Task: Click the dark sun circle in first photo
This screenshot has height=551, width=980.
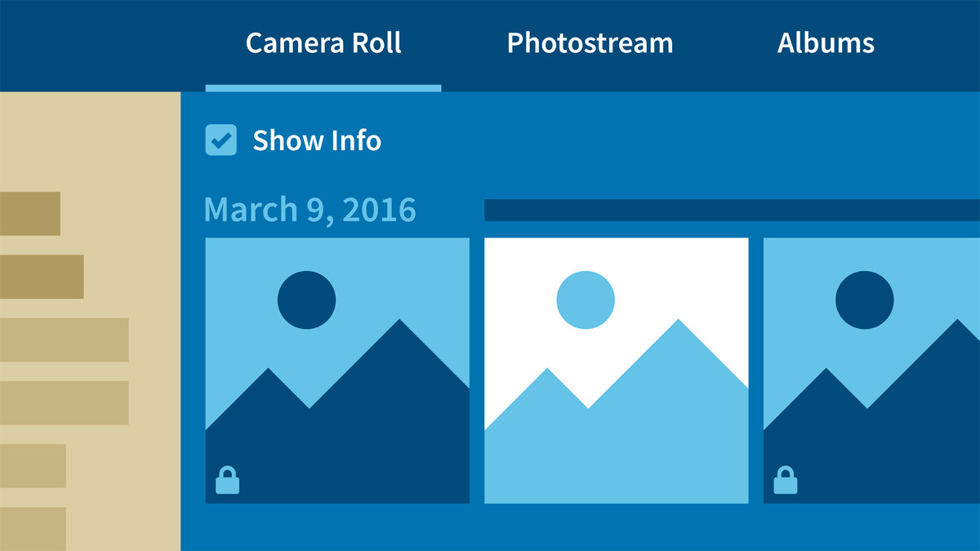Action: 306,300
